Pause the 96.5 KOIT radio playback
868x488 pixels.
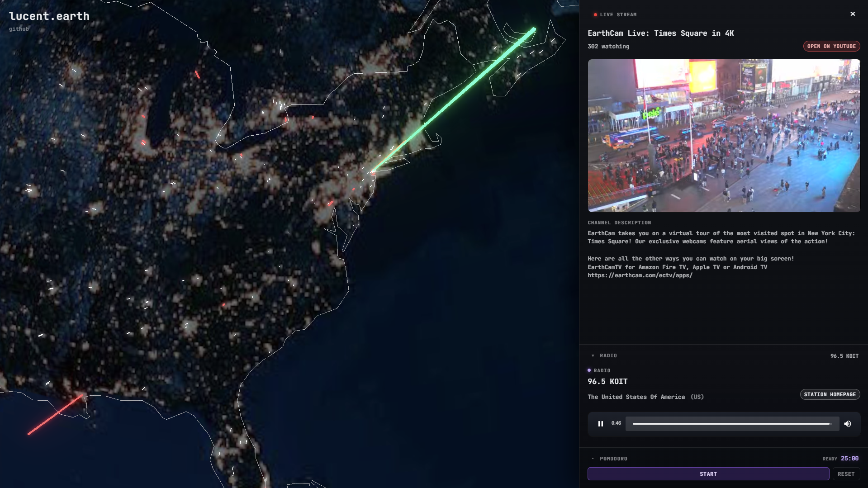(x=601, y=424)
